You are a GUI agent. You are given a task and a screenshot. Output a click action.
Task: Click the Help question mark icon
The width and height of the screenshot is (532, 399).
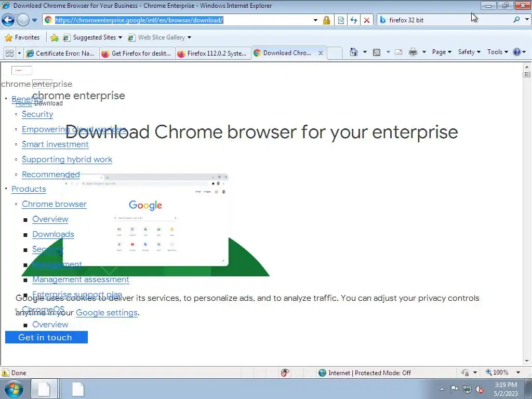pyautogui.click(x=517, y=52)
